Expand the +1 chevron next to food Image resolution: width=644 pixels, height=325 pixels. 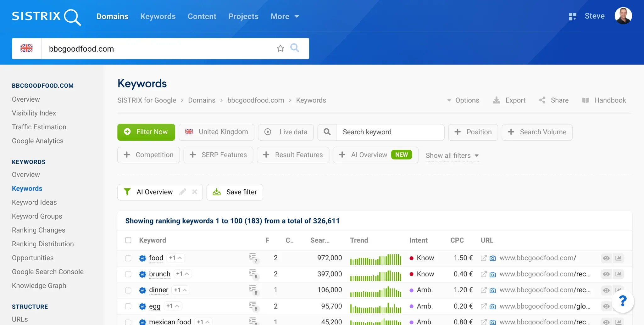pos(175,258)
